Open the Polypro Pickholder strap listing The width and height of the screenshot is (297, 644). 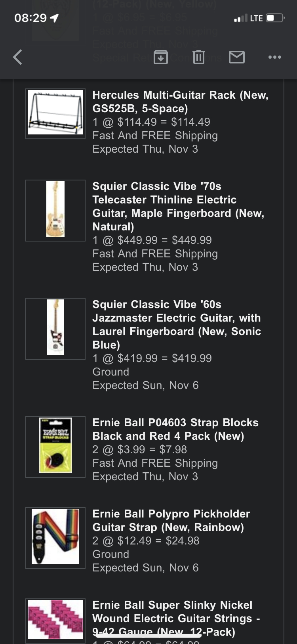click(x=171, y=520)
